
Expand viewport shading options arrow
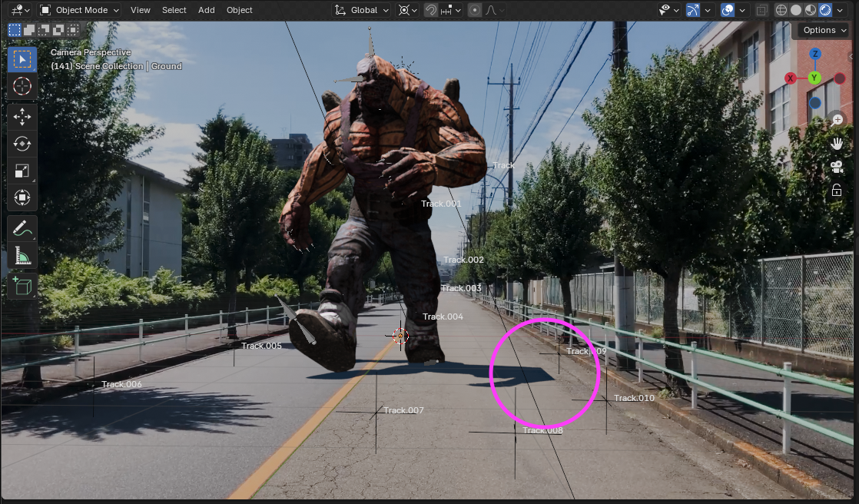coord(840,10)
